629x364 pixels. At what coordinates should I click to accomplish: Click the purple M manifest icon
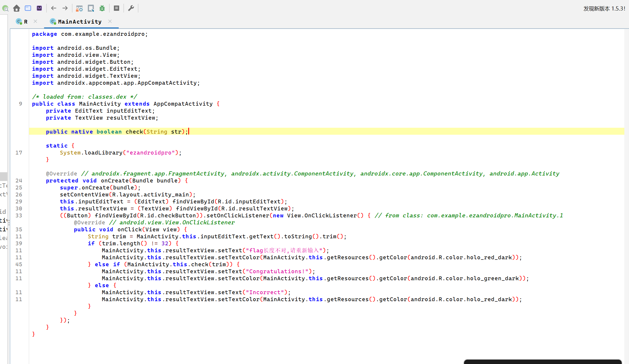pos(39,8)
